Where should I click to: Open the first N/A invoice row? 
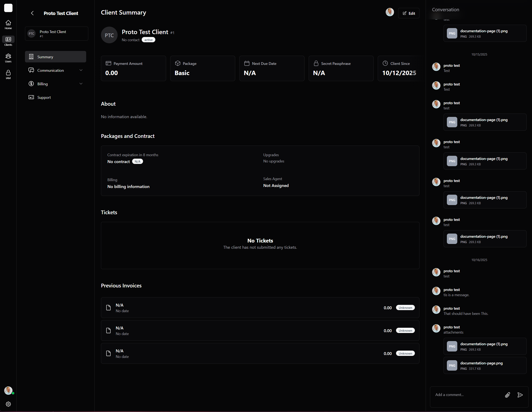(260, 308)
